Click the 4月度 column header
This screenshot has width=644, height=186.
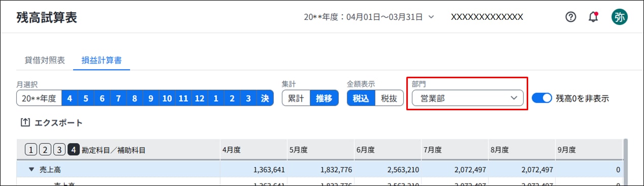point(253,150)
